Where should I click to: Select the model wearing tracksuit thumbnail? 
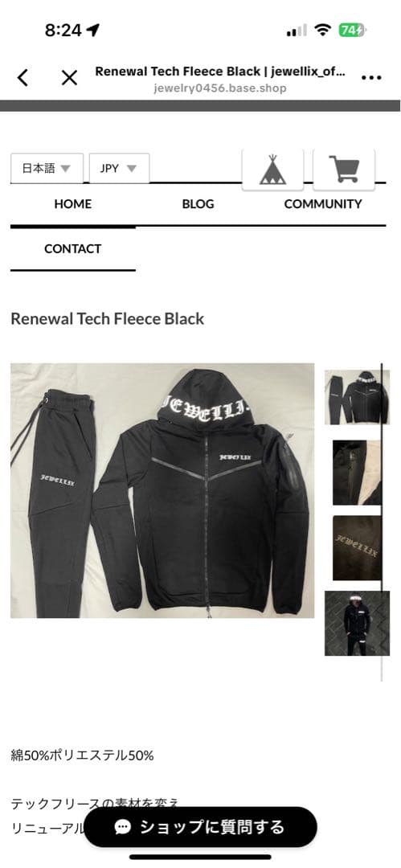[x=357, y=624]
